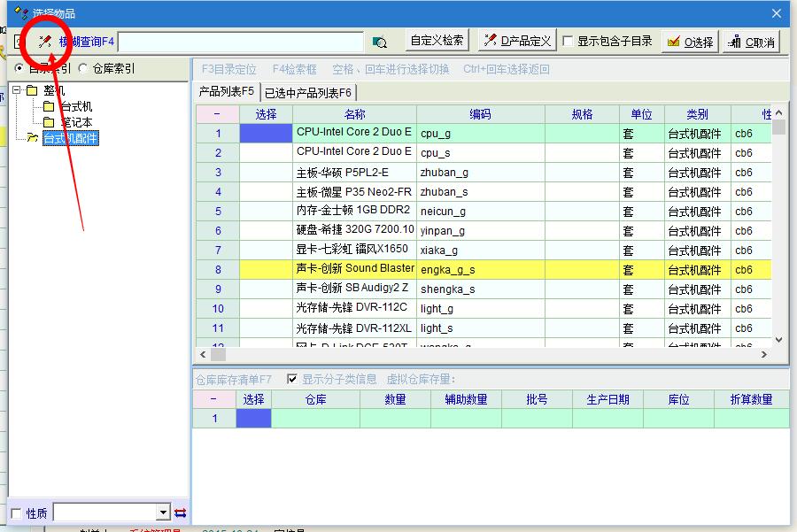Screen dimensions: 797x532
Task: Select the 仓库索引 radio button
Action: click(84, 68)
